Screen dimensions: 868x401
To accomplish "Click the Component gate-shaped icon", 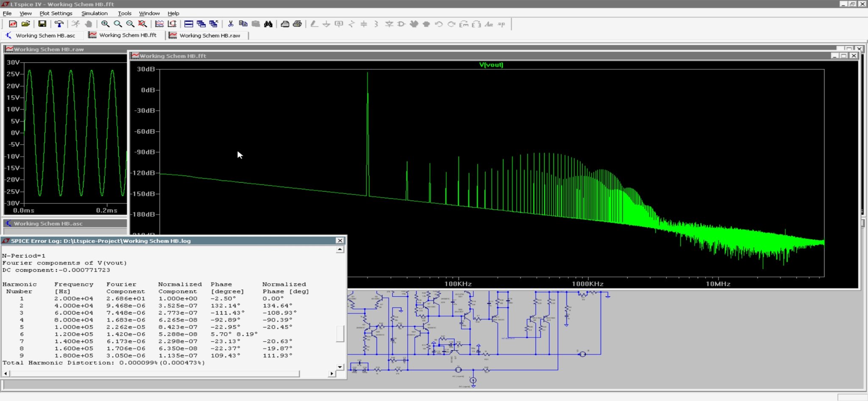I will point(401,24).
